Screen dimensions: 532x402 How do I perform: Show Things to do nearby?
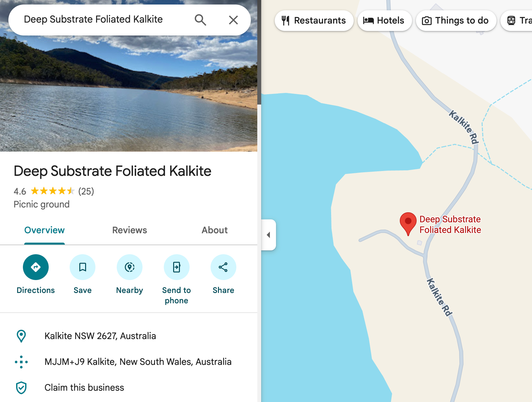click(456, 21)
